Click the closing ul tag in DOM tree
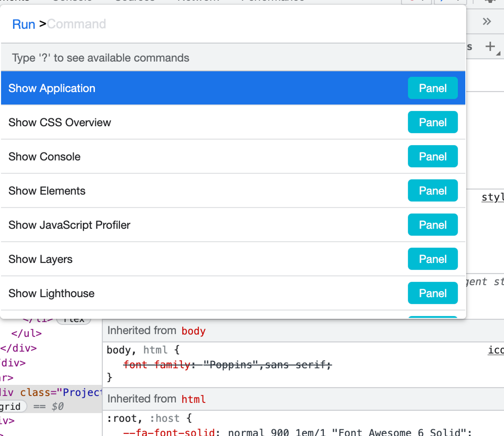Screen dimensions: 504x436 pyautogui.click(x=26, y=333)
